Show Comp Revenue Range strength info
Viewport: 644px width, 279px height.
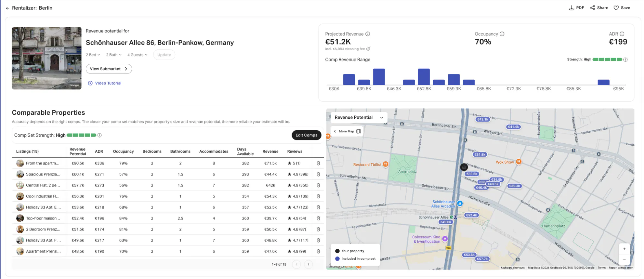pos(625,60)
